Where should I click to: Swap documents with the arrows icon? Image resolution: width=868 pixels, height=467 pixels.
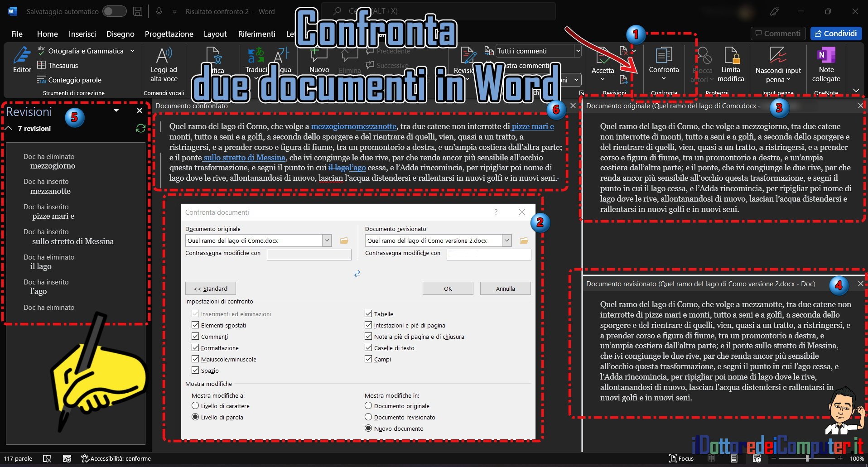(357, 274)
